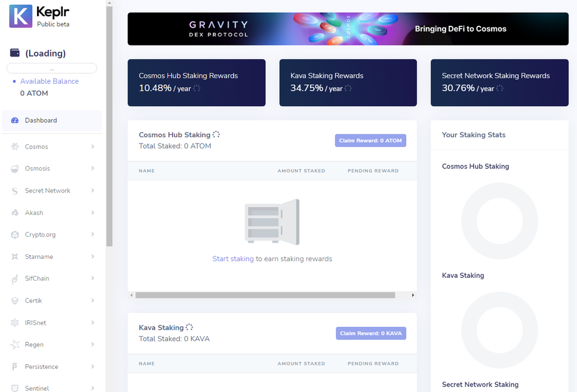Click the wallet icon beside (Loading)
This screenshot has height=392, width=577.
coord(15,53)
